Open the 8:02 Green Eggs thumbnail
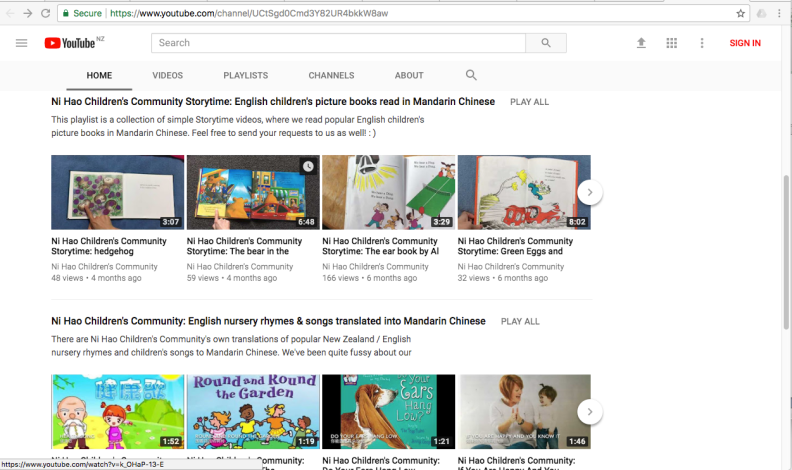Viewport: 792px width, 470px height. [x=524, y=192]
